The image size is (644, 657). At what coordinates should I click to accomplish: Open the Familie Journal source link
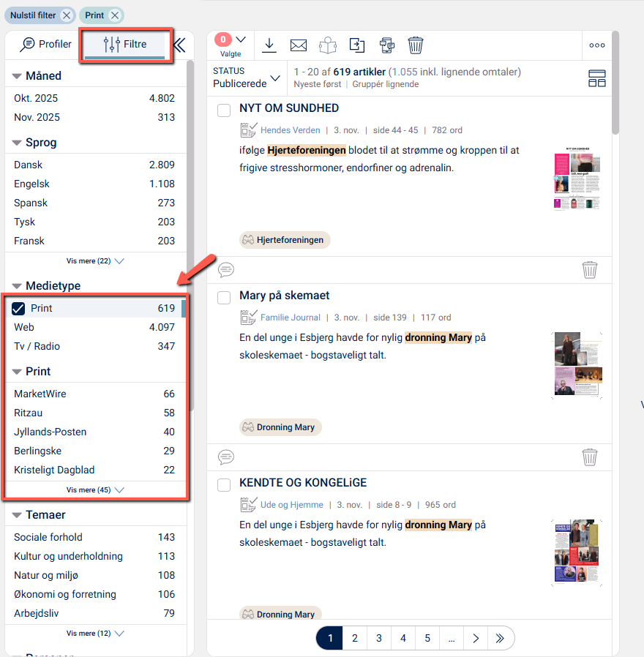291,318
